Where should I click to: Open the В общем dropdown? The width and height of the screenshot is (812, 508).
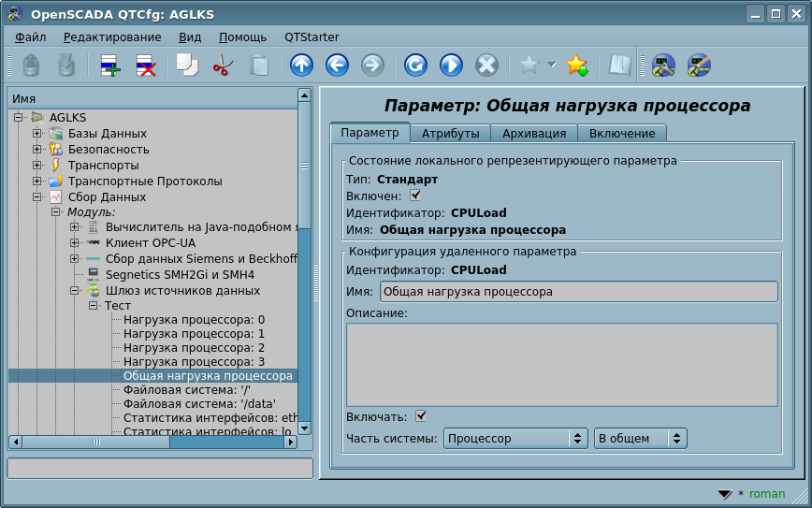(641, 439)
